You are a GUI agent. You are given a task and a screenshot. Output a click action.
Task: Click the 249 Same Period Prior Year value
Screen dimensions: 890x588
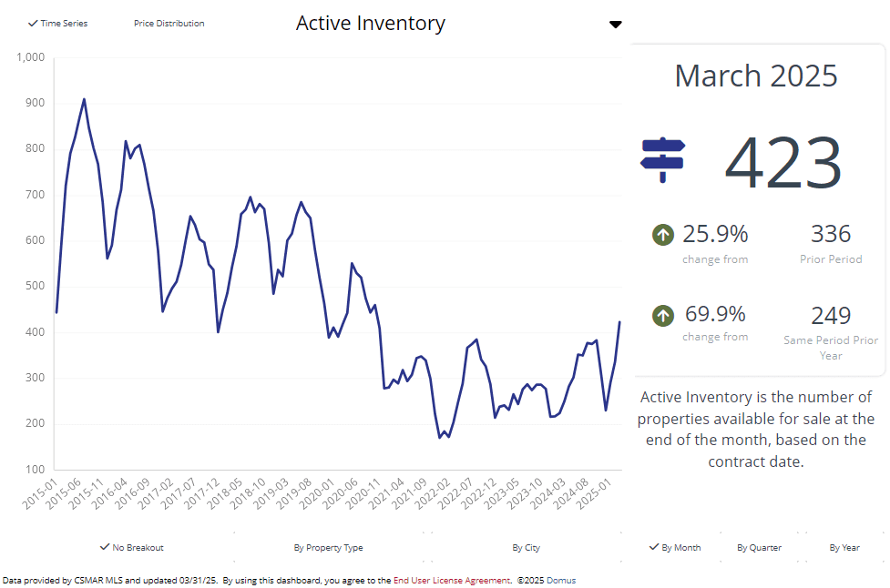click(830, 316)
